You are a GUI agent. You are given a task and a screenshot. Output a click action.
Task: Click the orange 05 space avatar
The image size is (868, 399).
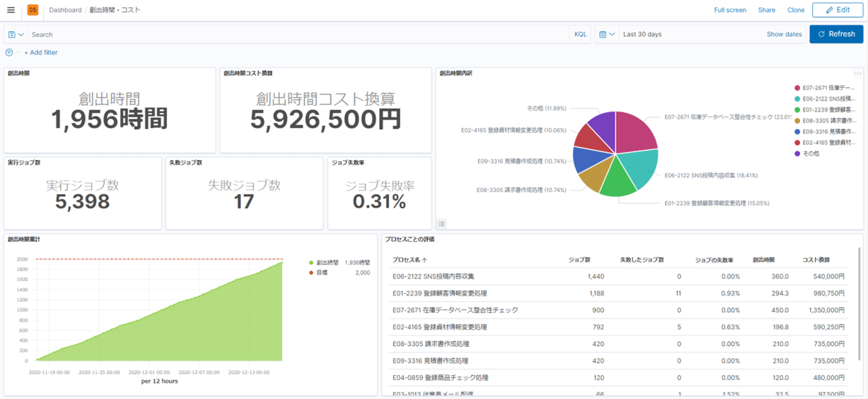pos(33,10)
